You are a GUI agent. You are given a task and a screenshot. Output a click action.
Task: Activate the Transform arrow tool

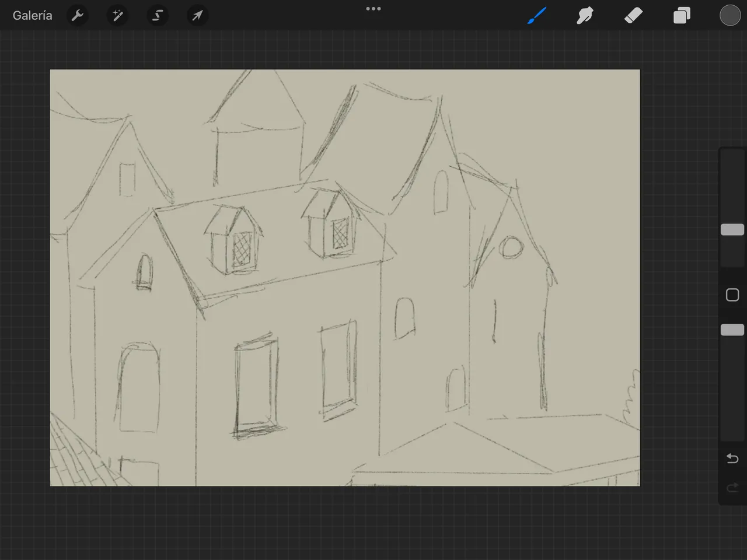197,16
